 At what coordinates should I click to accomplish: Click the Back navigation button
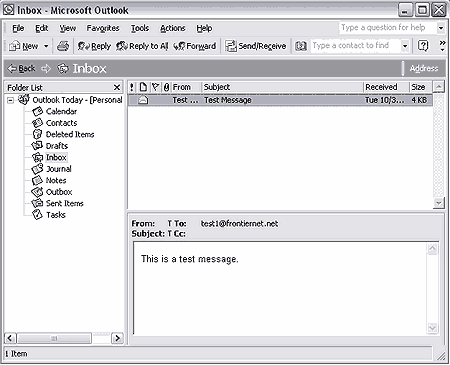21,68
